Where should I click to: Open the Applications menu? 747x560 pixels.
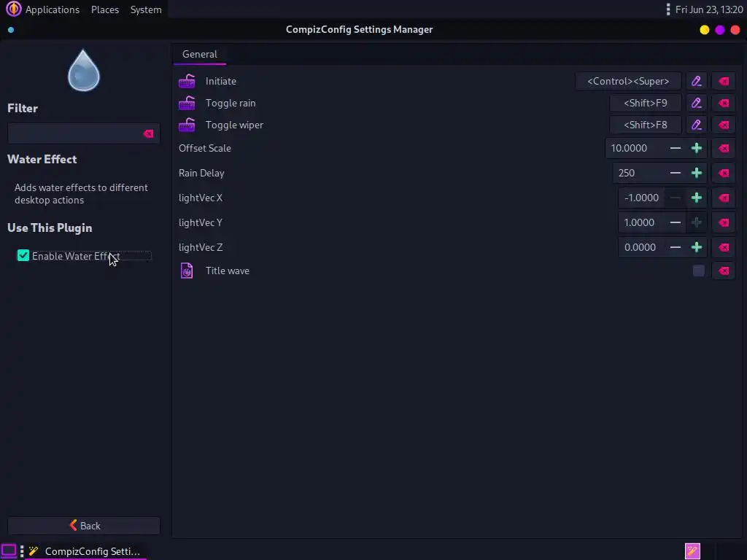[53, 9]
